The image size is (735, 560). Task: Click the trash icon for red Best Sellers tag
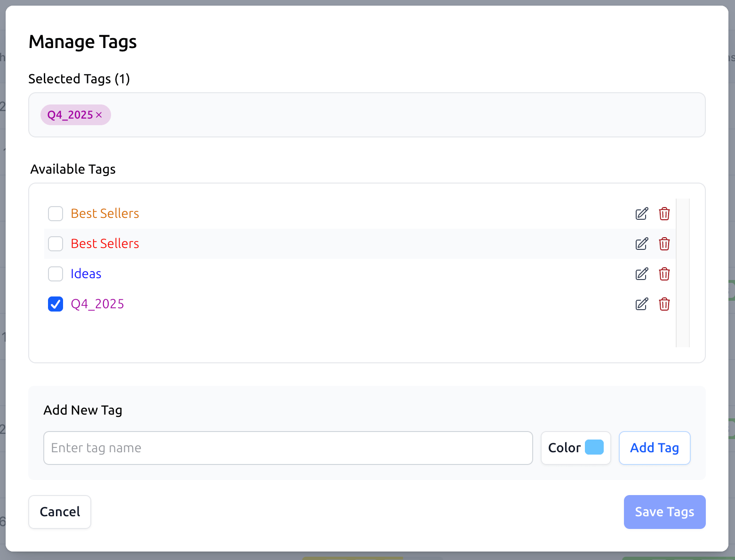click(664, 244)
